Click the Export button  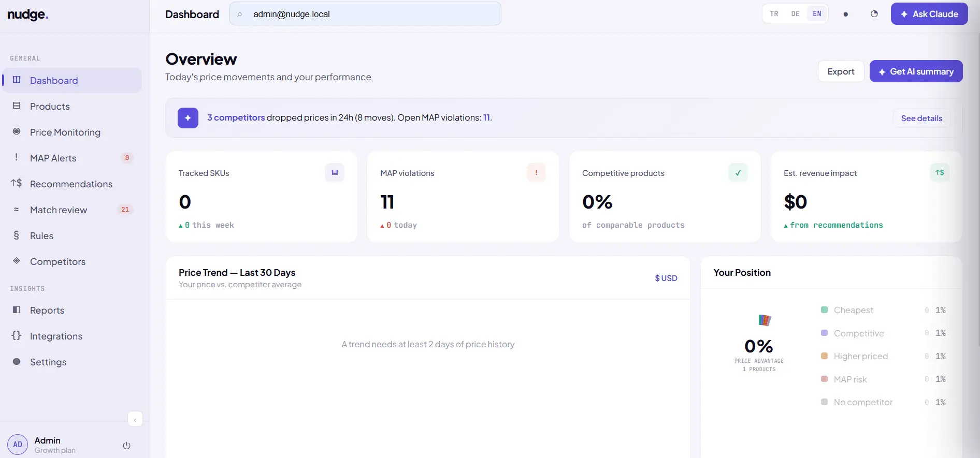[x=841, y=71]
